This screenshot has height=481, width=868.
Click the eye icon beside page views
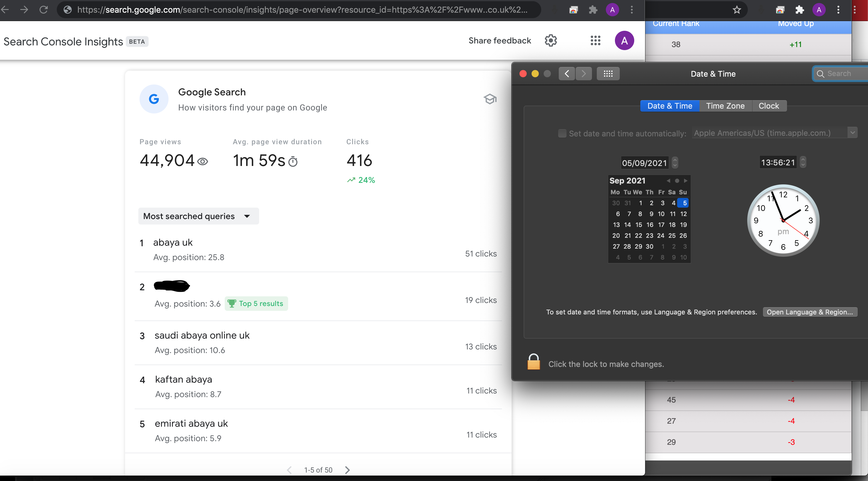click(203, 162)
